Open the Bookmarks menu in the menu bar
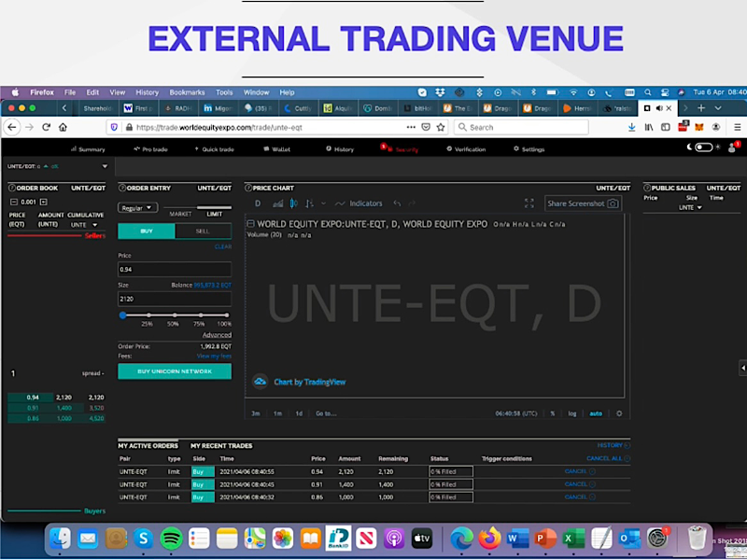Screen dimensions: 747x560 tap(187, 92)
